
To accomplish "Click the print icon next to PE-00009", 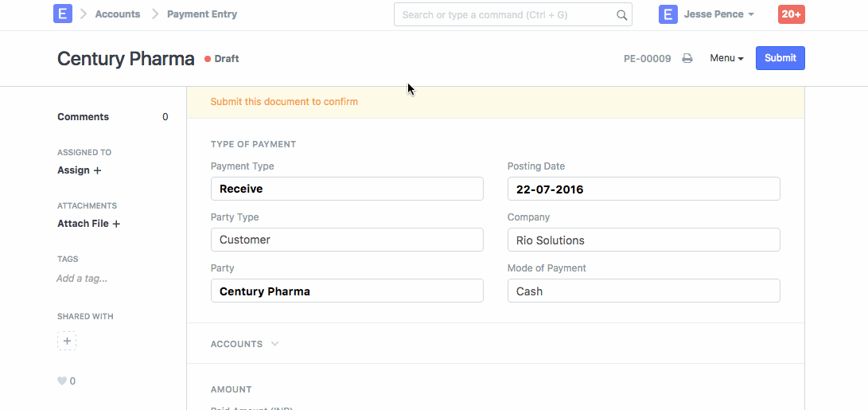I will pyautogui.click(x=687, y=59).
